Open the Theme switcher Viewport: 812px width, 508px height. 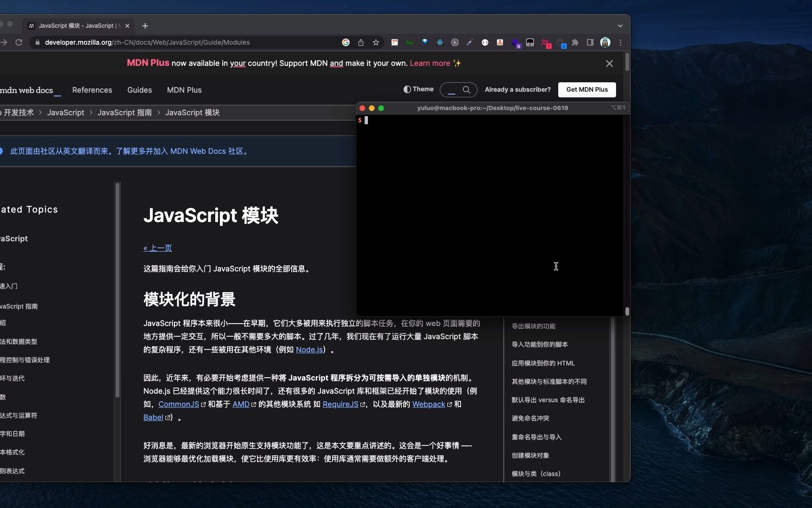418,89
